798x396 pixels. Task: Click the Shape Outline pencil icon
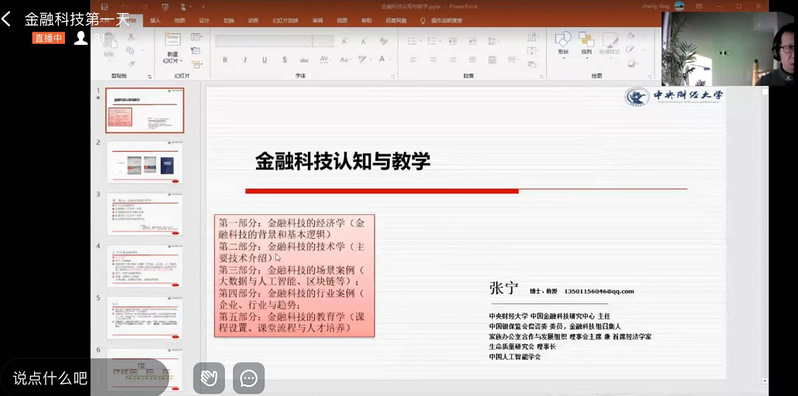click(x=631, y=49)
